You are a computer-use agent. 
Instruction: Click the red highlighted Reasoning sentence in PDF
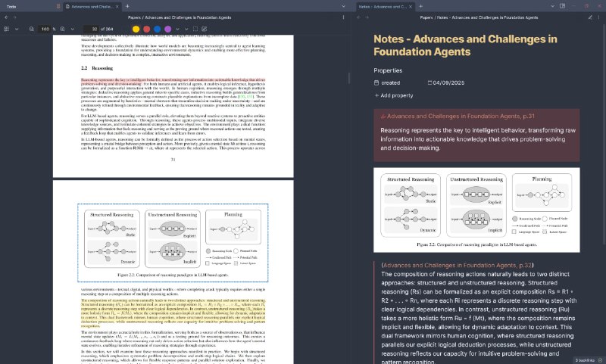pos(173,82)
